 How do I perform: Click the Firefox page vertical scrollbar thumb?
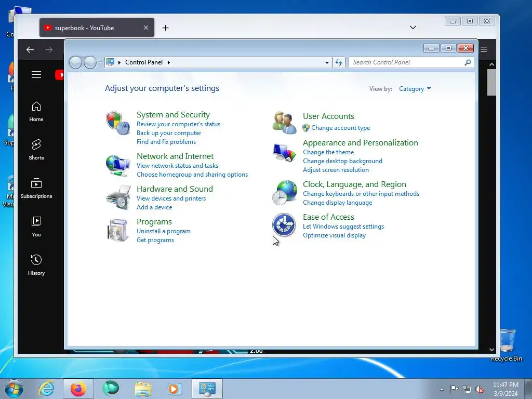pos(491,83)
